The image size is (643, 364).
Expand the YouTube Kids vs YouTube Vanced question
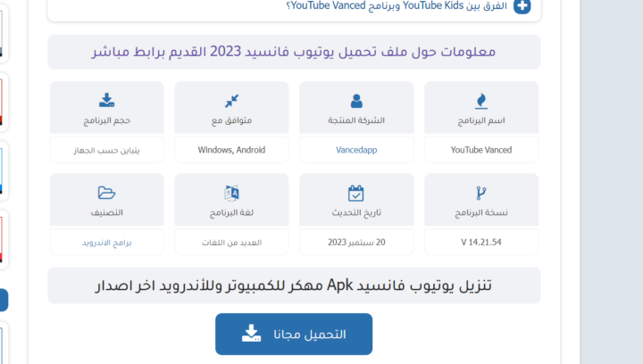522,6
